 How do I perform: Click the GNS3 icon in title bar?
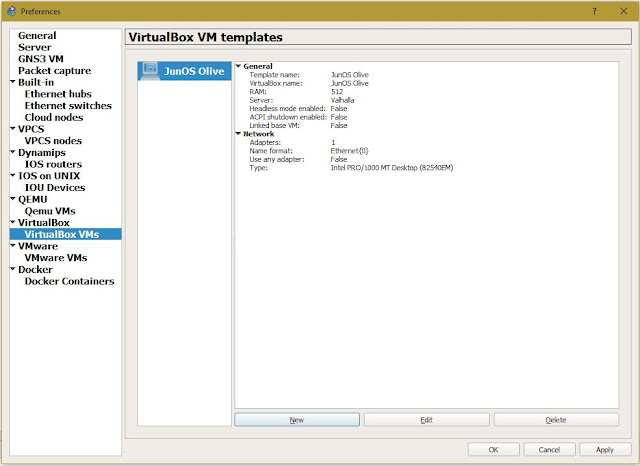click(11, 11)
